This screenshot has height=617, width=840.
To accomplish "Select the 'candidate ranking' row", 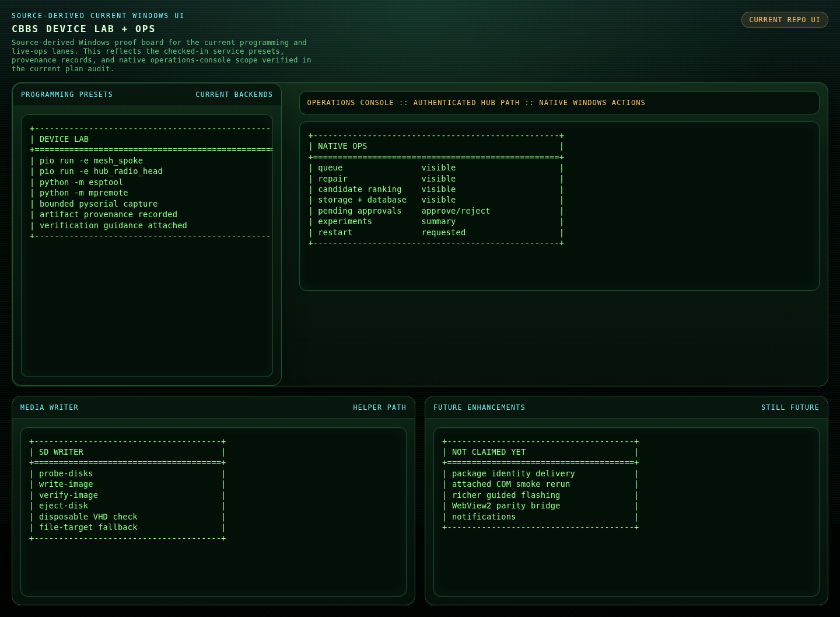I will pos(436,189).
